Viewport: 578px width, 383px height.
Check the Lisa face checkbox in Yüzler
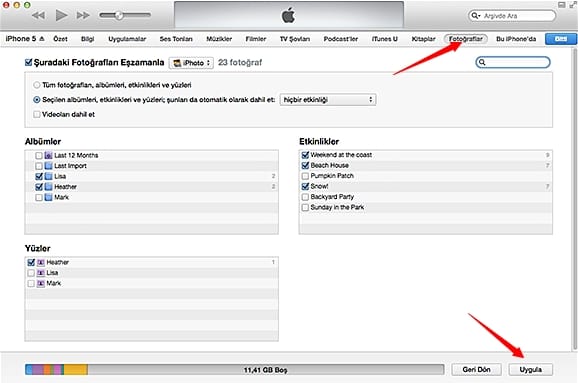pos(31,273)
